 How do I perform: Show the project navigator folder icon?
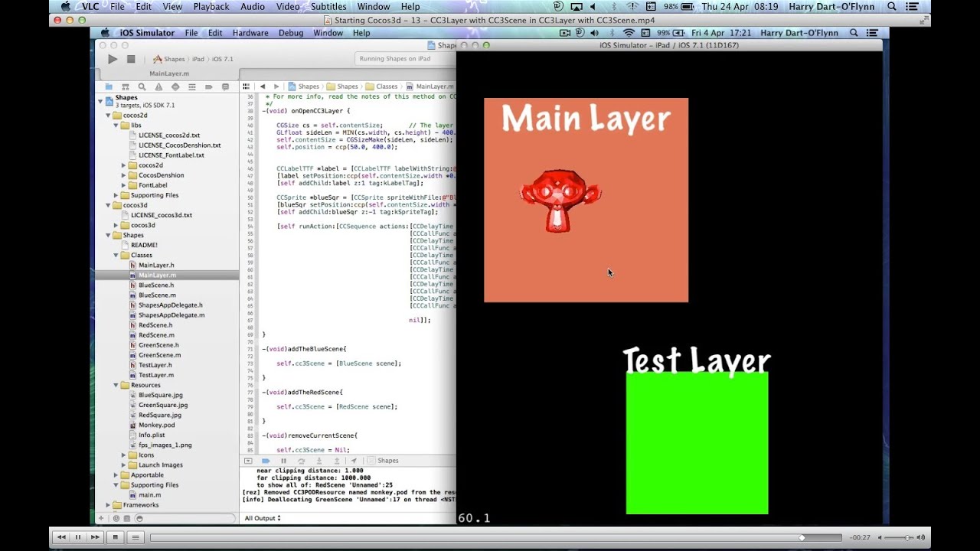point(109,86)
